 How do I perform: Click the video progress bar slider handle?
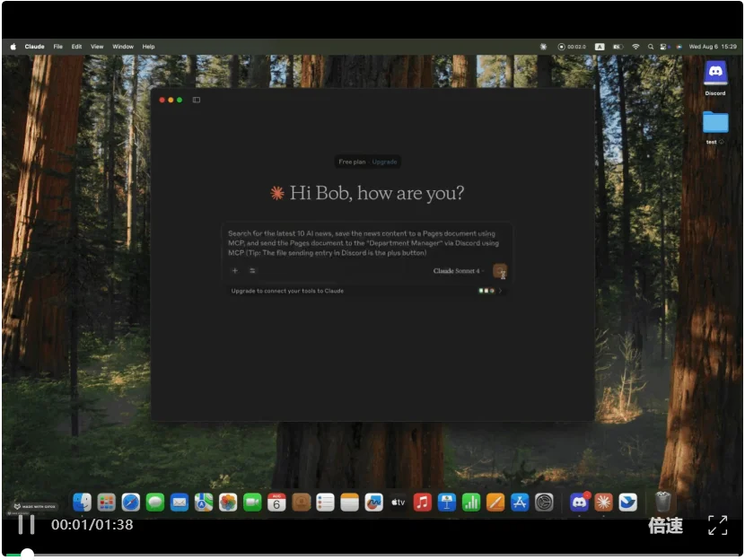click(28, 555)
